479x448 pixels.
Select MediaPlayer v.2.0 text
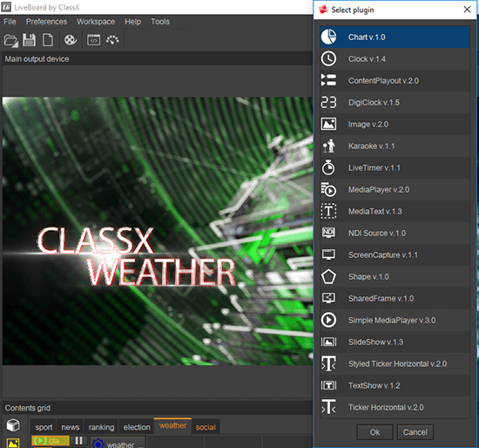tap(379, 189)
